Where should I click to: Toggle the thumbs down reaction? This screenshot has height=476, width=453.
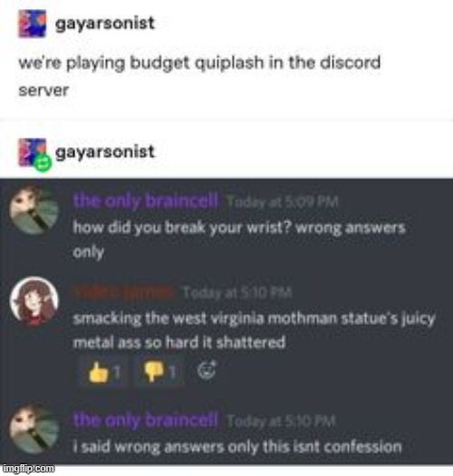(x=159, y=372)
